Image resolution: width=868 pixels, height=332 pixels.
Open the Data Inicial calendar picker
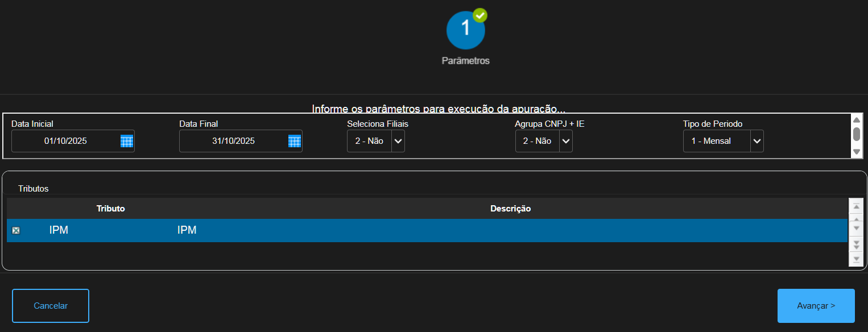[126, 141]
